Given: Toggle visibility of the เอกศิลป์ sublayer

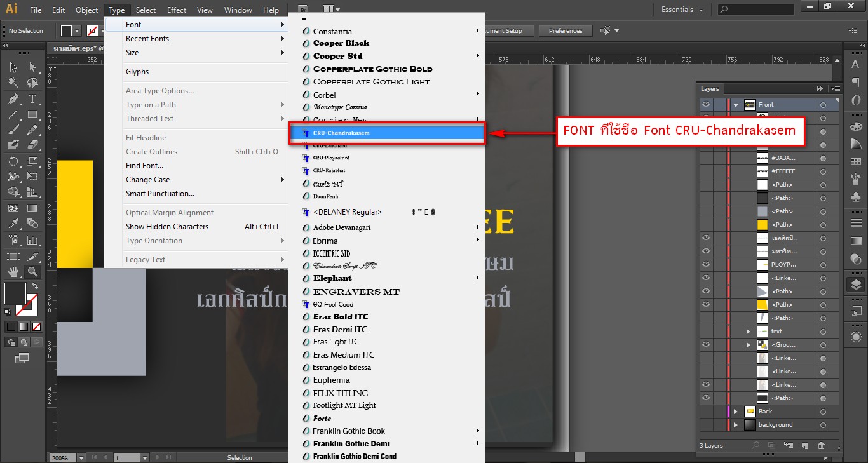Looking at the screenshot, I should 706,238.
